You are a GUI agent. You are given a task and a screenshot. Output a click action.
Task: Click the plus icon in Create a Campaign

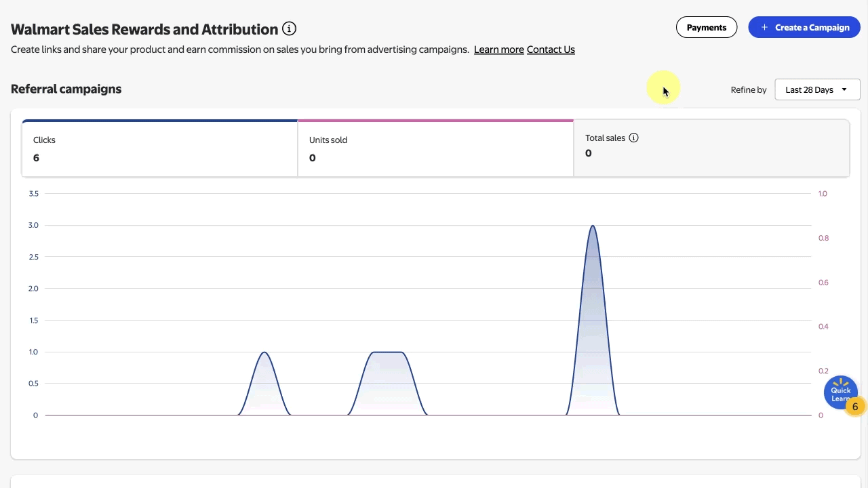pyautogui.click(x=764, y=28)
